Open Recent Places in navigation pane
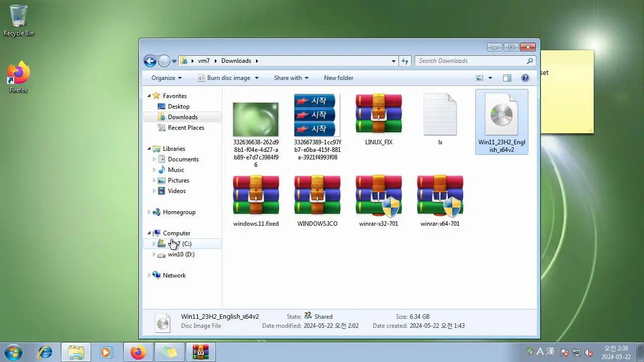Viewport: 644px width, 362px height. pos(186,128)
